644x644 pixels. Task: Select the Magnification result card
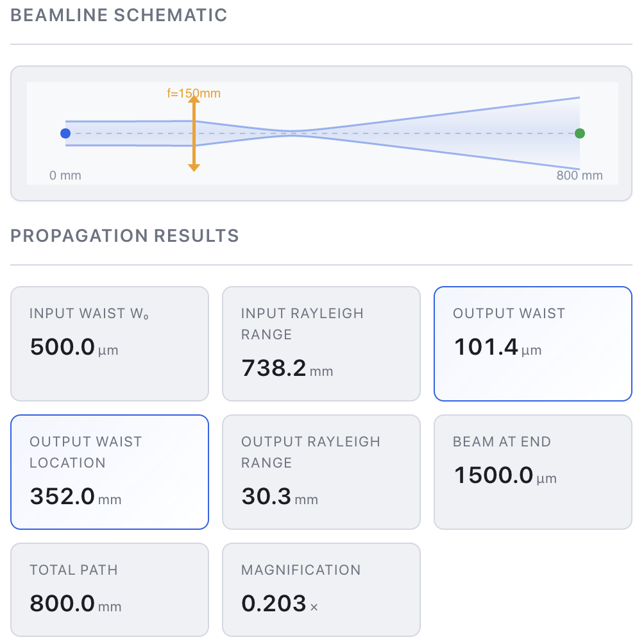pyautogui.click(x=321, y=589)
